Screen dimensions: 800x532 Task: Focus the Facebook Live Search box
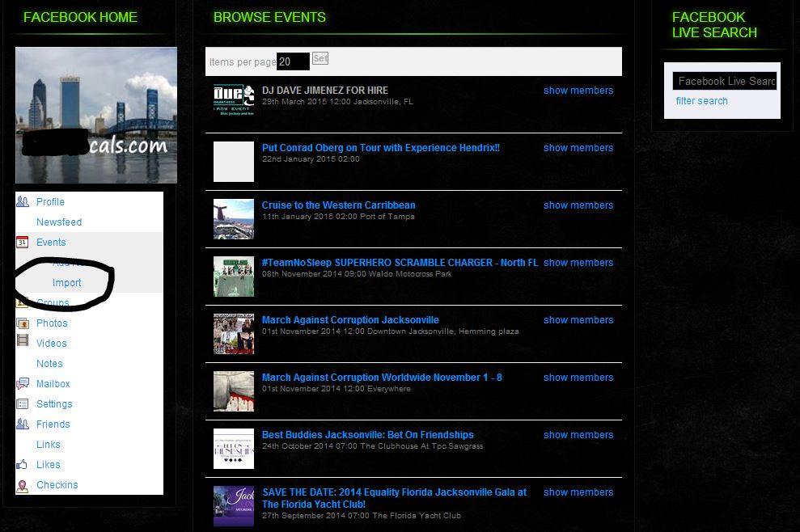coord(724,81)
